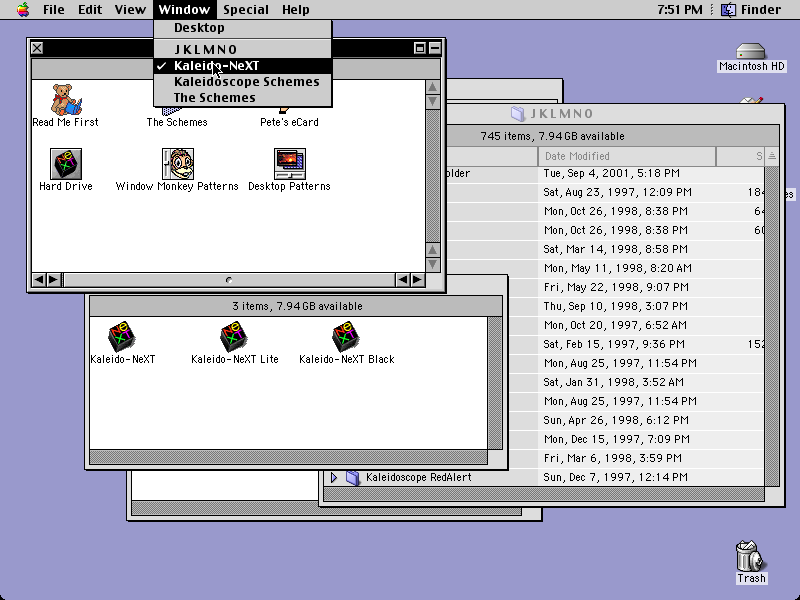Click the vertical scrollbar track of front window

[433, 176]
